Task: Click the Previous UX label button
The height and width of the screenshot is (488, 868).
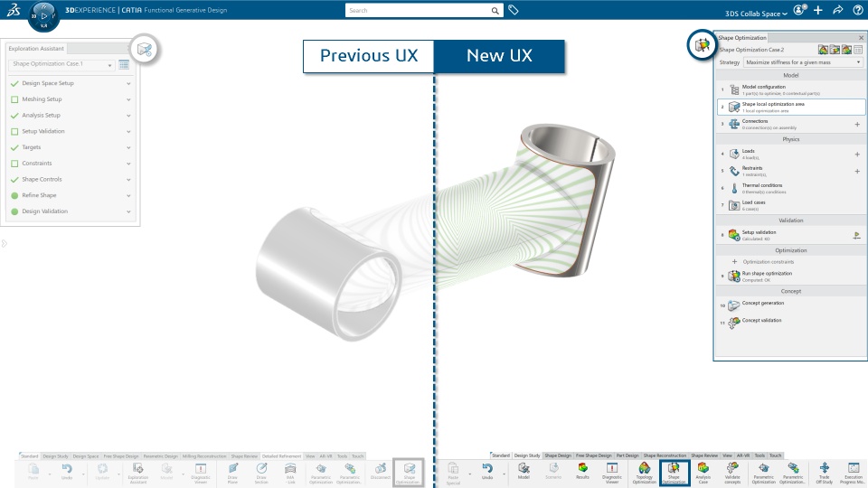Action: tap(369, 56)
